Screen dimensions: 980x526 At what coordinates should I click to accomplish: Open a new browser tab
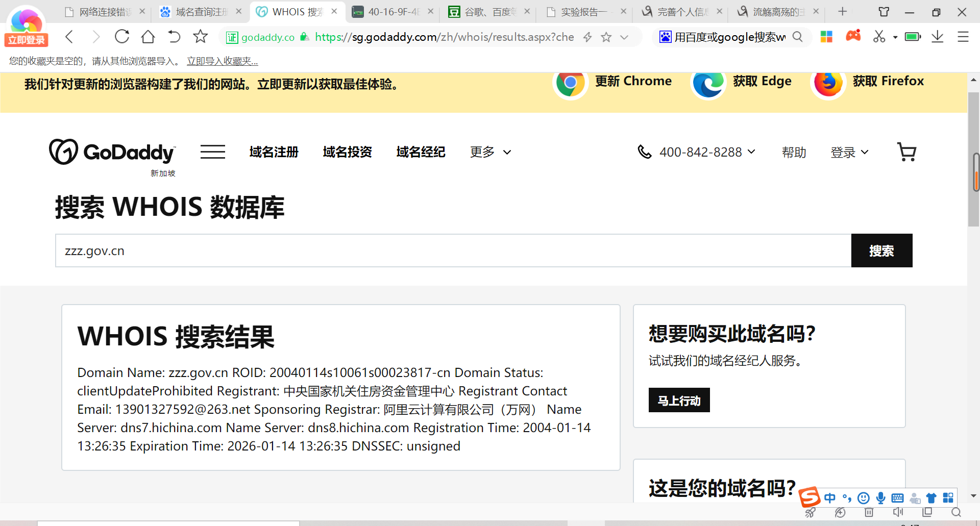[x=843, y=11]
